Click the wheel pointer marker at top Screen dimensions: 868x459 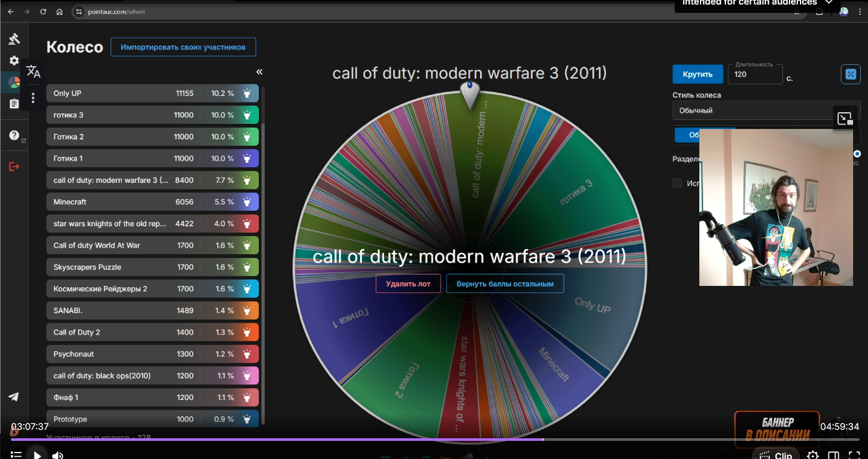coord(470,95)
